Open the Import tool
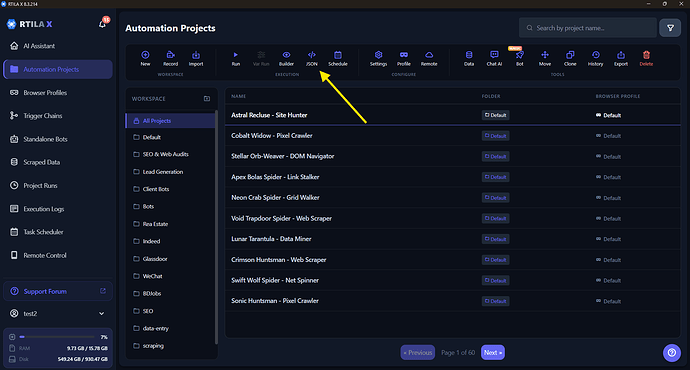The image size is (690, 370). click(196, 58)
